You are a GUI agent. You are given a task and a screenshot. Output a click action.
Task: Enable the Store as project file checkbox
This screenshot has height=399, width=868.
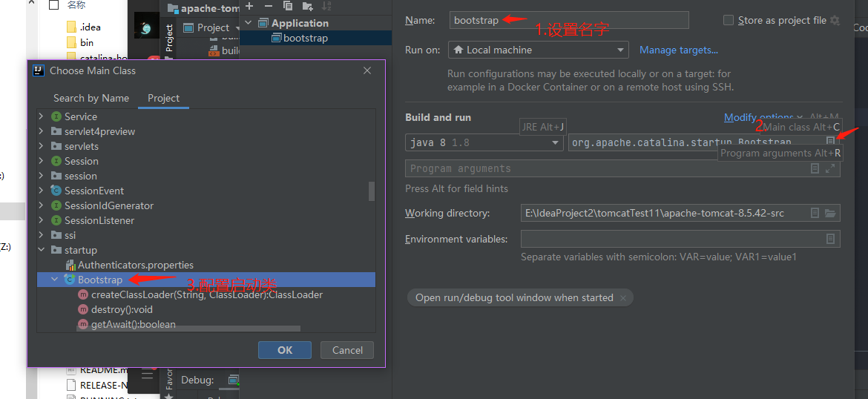pyautogui.click(x=729, y=21)
